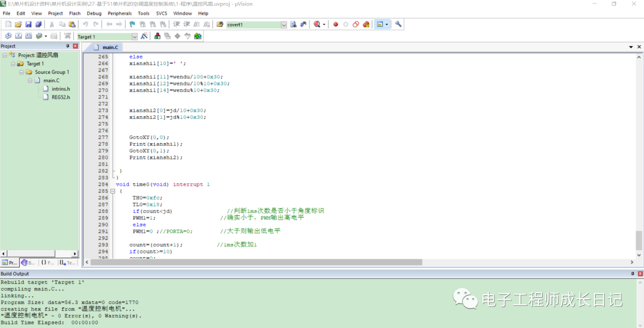Select REG52.h in project tree

(x=60, y=97)
